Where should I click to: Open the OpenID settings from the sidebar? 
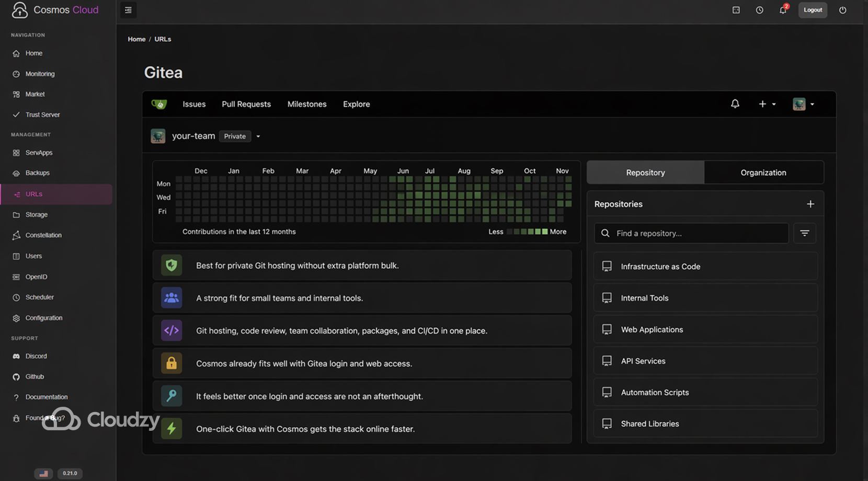(36, 277)
